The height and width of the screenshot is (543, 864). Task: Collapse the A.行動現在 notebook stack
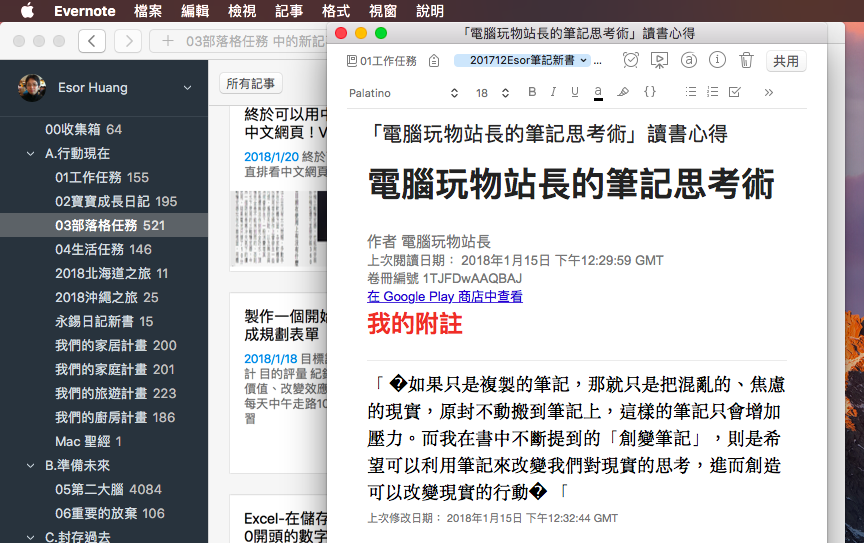tap(30, 154)
